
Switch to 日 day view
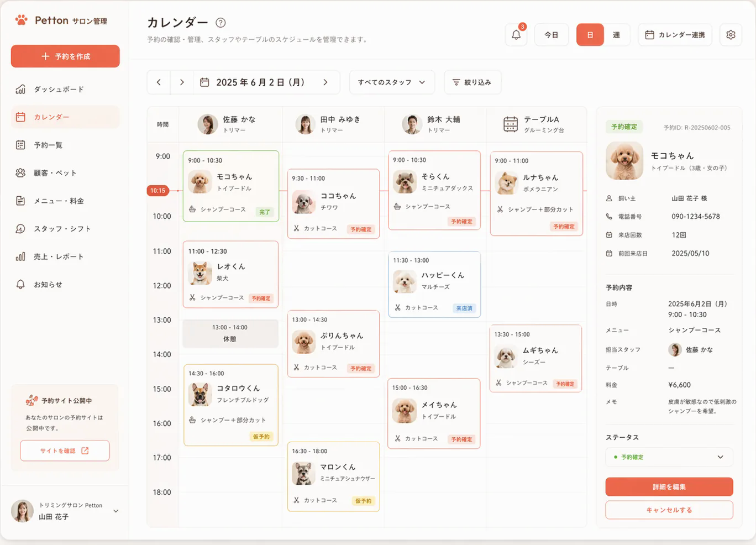[590, 35]
